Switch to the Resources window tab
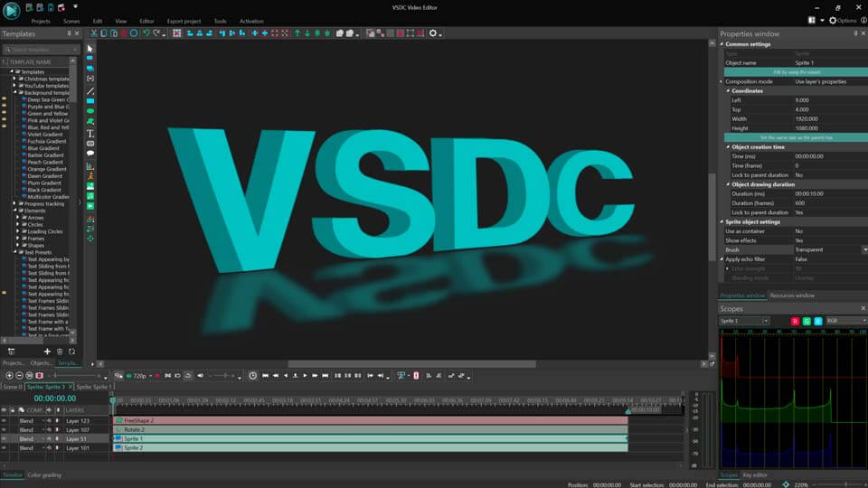The height and width of the screenshot is (488, 868). point(792,296)
